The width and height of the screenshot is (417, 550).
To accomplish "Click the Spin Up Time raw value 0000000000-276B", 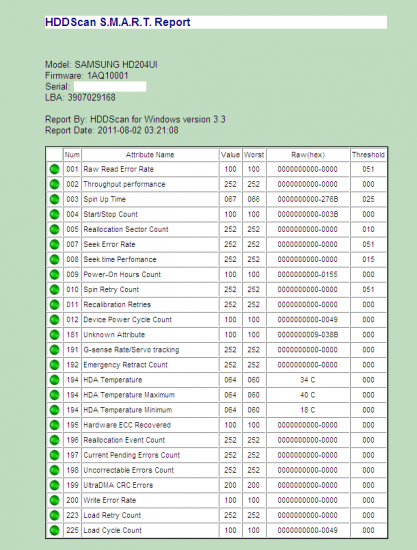I will (x=308, y=200).
